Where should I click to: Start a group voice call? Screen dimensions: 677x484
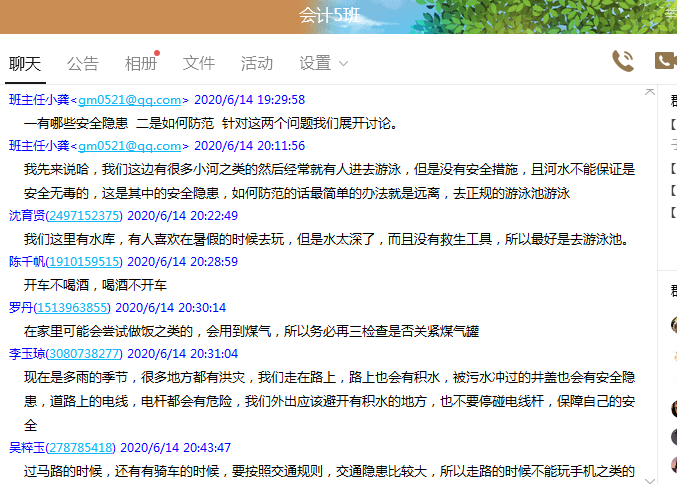pos(623,61)
